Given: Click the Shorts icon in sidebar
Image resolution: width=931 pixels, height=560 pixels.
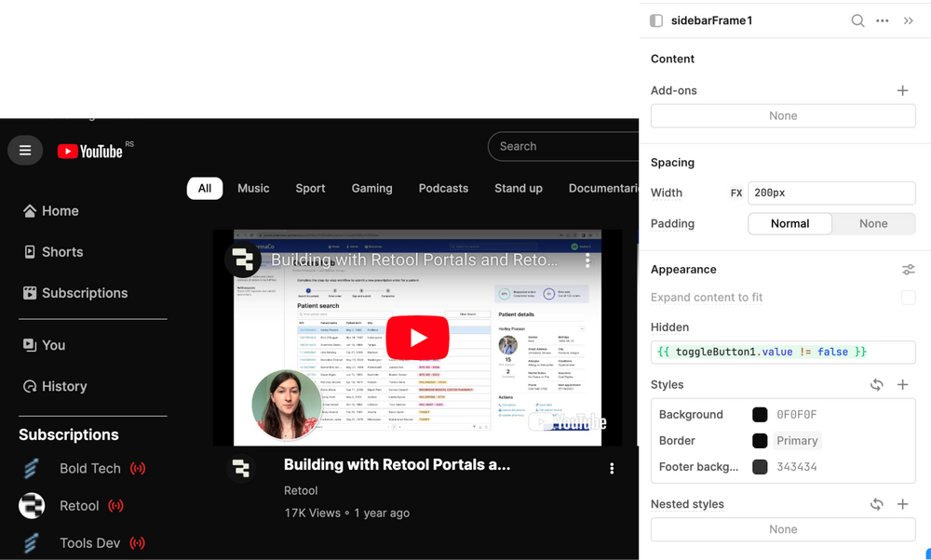Looking at the screenshot, I should 29,252.
